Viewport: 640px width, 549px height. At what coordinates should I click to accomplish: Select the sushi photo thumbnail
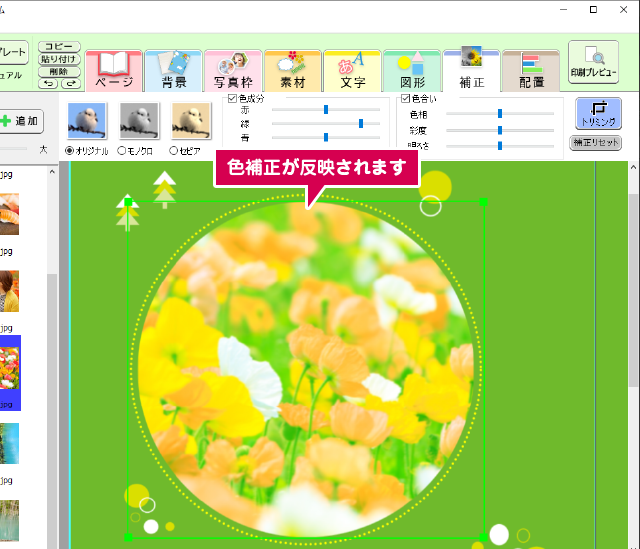coord(9,214)
